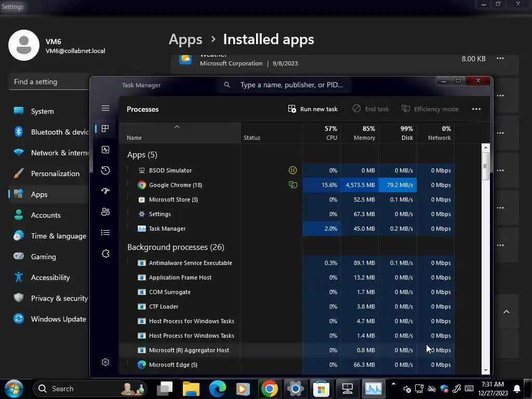The image size is (532, 399).
Task: Open Task View on the taskbar
Action: point(165,389)
